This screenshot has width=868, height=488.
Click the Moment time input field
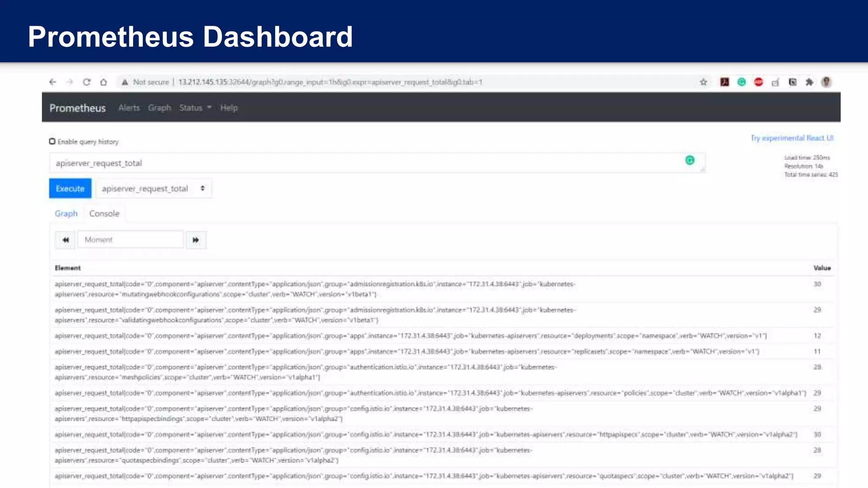[131, 240]
